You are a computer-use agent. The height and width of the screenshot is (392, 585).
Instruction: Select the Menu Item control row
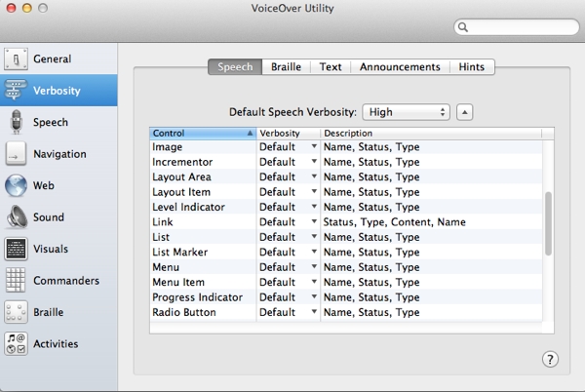tap(346, 282)
